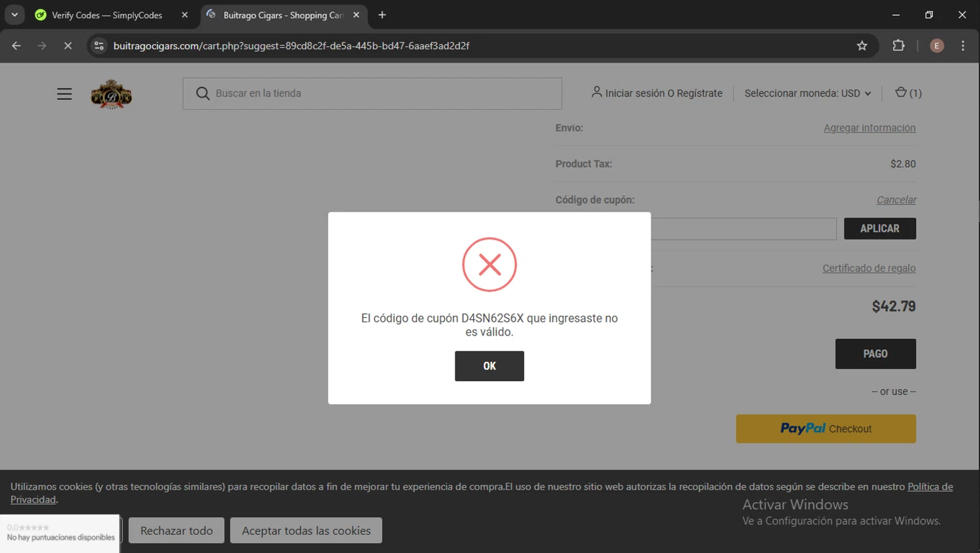Click the Envío label
This screenshot has height=553, width=980.
coord(569,128)
